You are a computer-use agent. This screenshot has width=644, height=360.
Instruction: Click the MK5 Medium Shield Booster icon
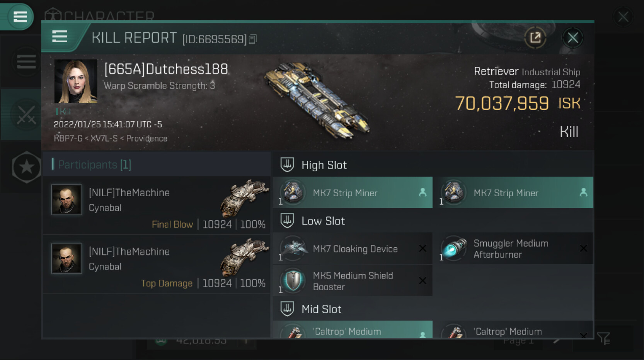pos(293,280)
